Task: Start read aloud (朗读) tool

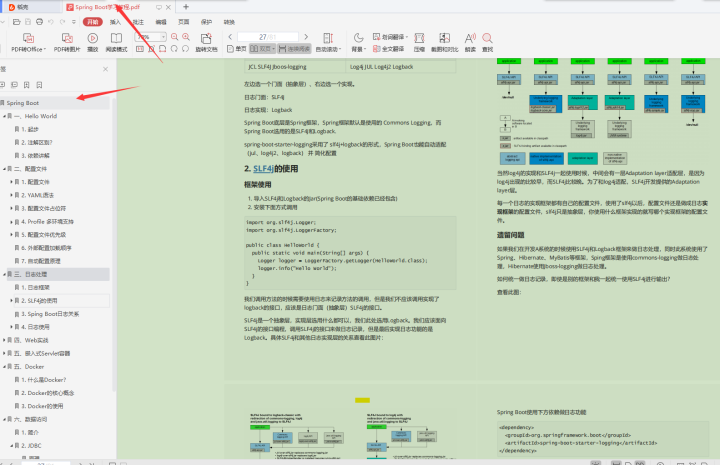Action: [470, 42]
